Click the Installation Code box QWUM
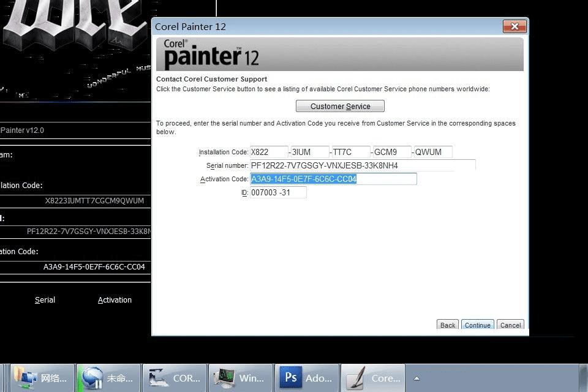The width and height of the screenshot is (588, 392). pyautogui.click(x=433, y=152)
